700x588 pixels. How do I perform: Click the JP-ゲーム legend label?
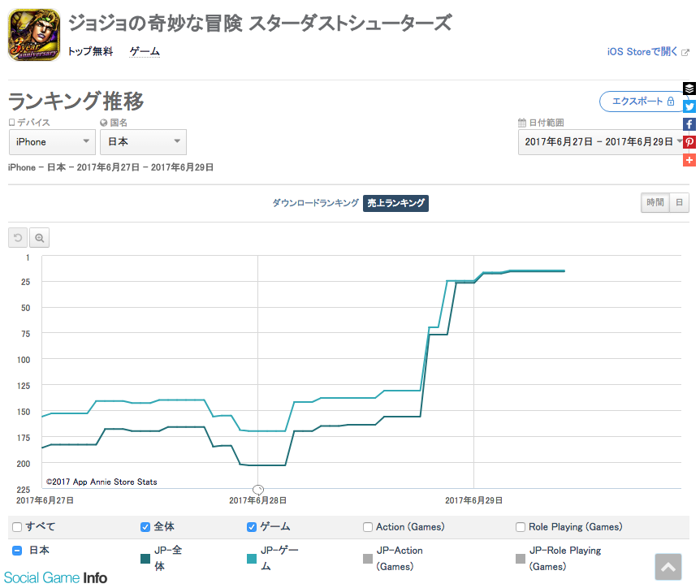point(279,558)
